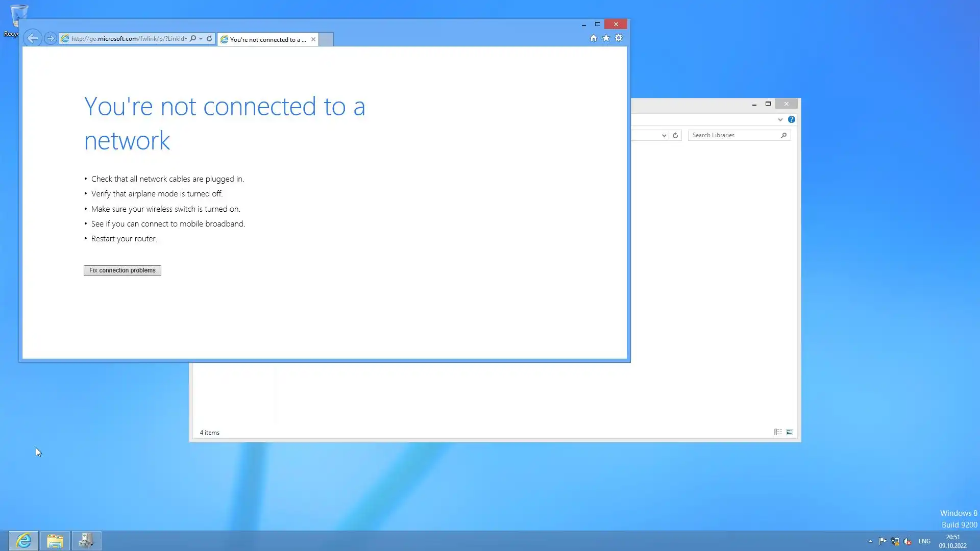This screenshot has width=980, height=551.
Task: Open IE Home page icon
Action: 593,38
